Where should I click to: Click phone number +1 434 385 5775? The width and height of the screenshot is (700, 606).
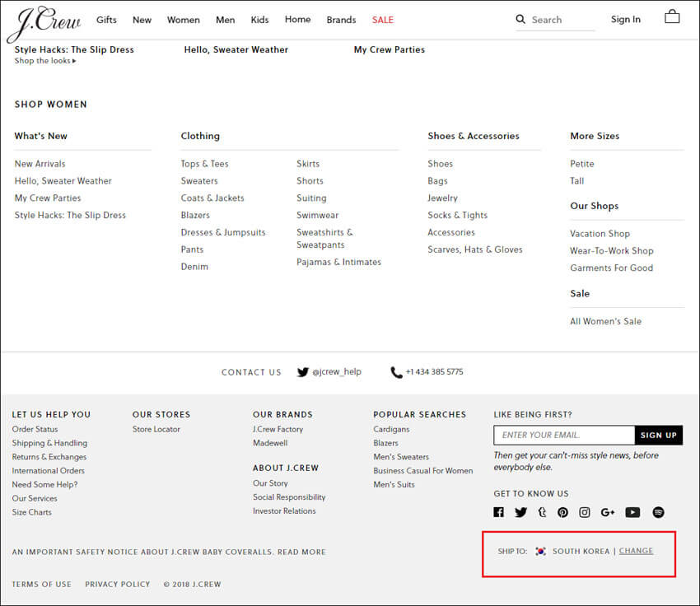[x=434, y=371]
